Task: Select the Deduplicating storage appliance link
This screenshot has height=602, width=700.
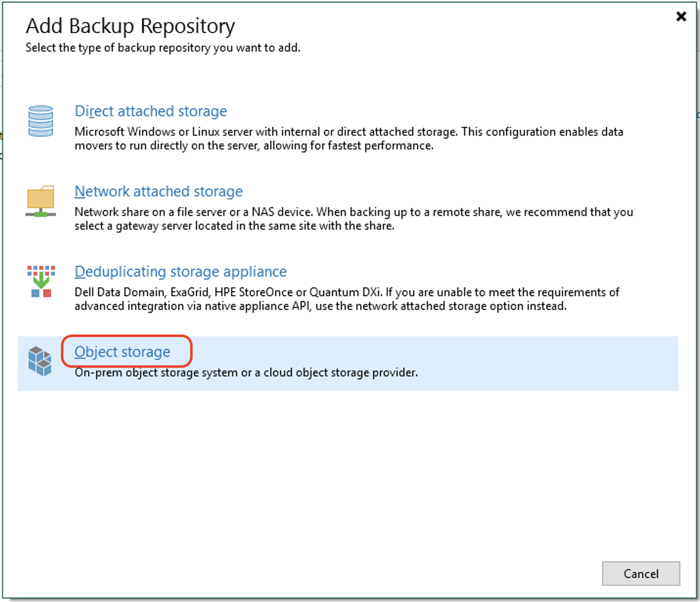Action: [181, 272]
